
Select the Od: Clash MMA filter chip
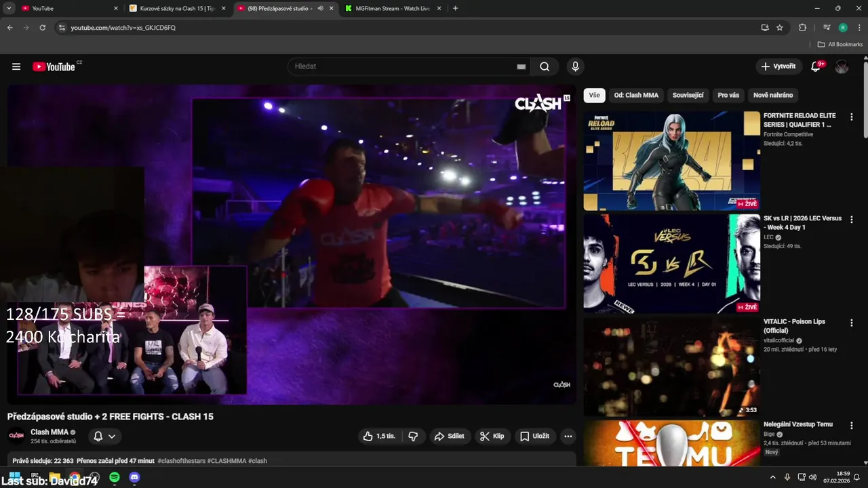click(636, 95)
